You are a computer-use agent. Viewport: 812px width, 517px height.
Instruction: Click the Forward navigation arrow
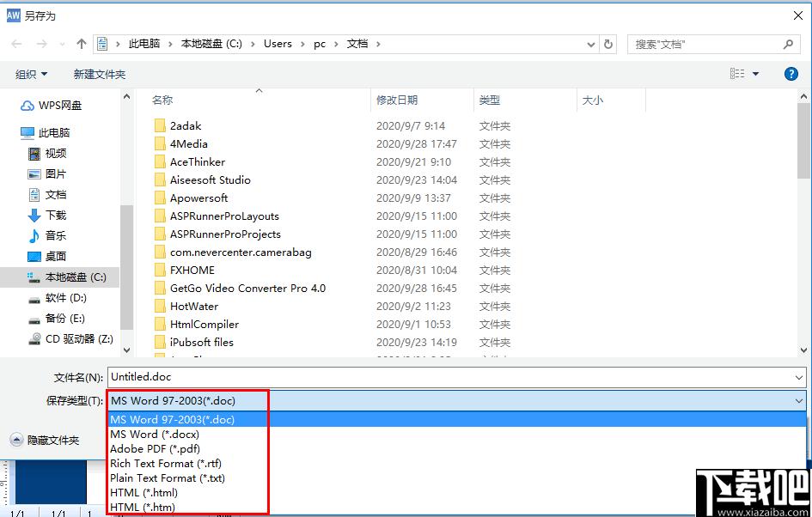(41, 44)
